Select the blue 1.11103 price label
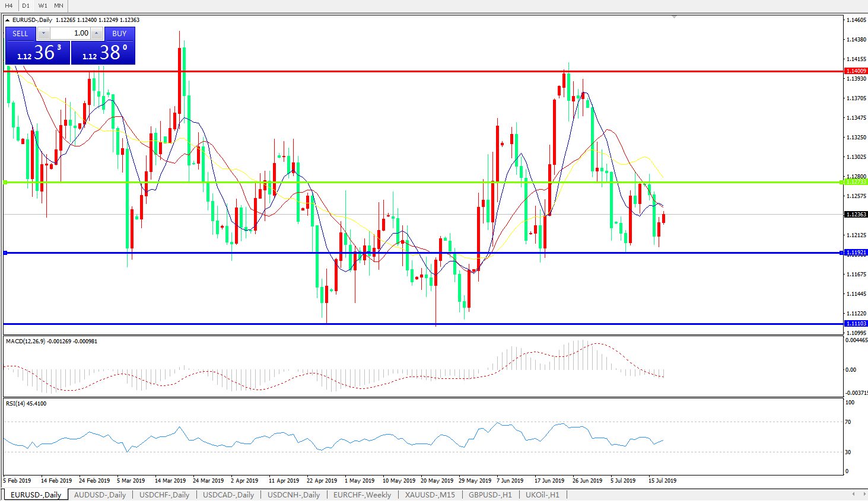 856,324
